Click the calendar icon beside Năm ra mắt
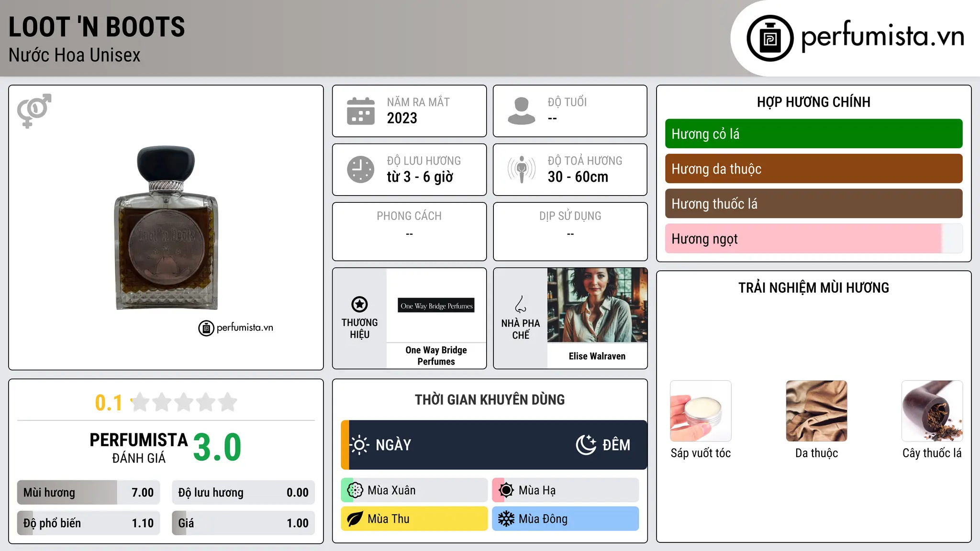The image size is (980, 551). point(360,111)
